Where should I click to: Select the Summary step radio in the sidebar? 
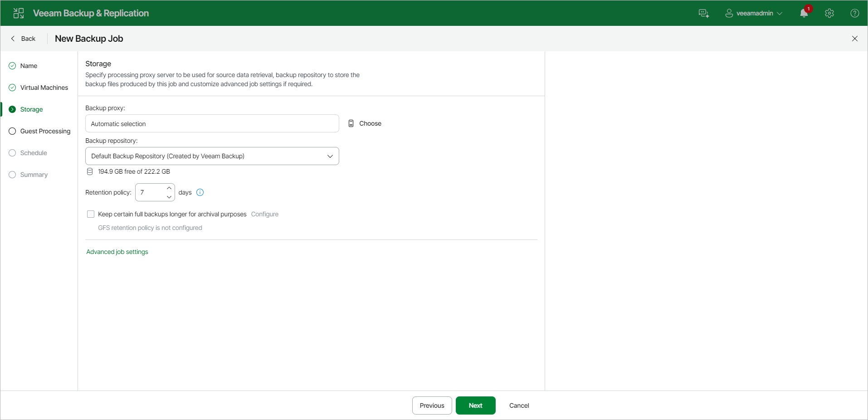[x=12, y=175]
